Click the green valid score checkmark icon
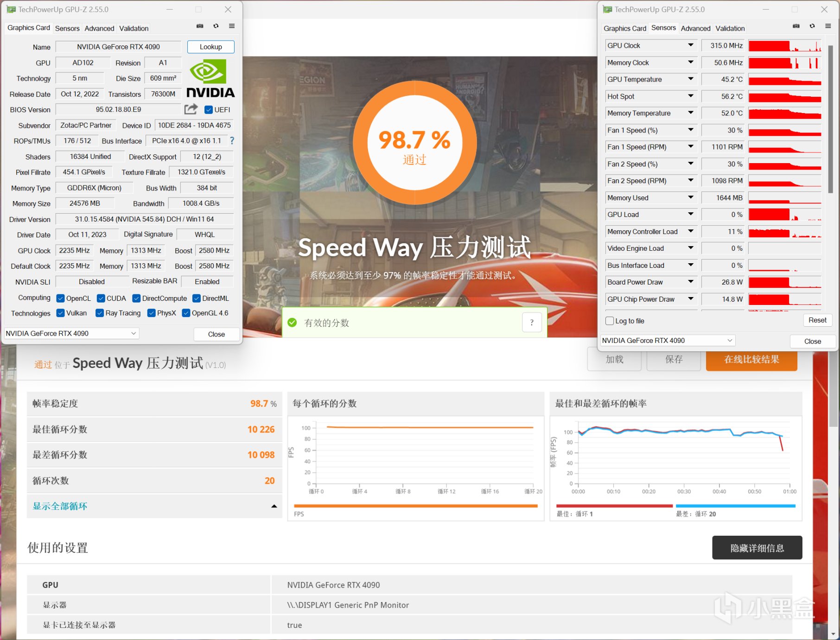Viewport: 840px width, 640px height. pos(292,323)
